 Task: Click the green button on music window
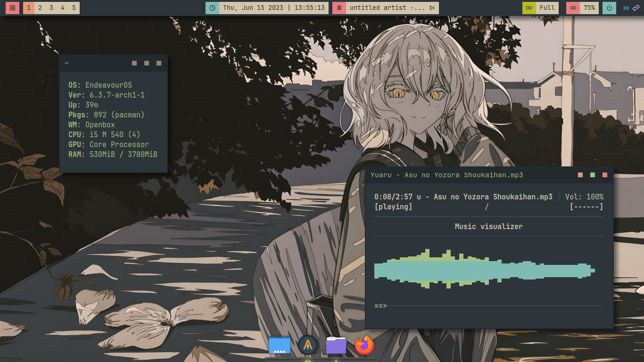point(593,175)
